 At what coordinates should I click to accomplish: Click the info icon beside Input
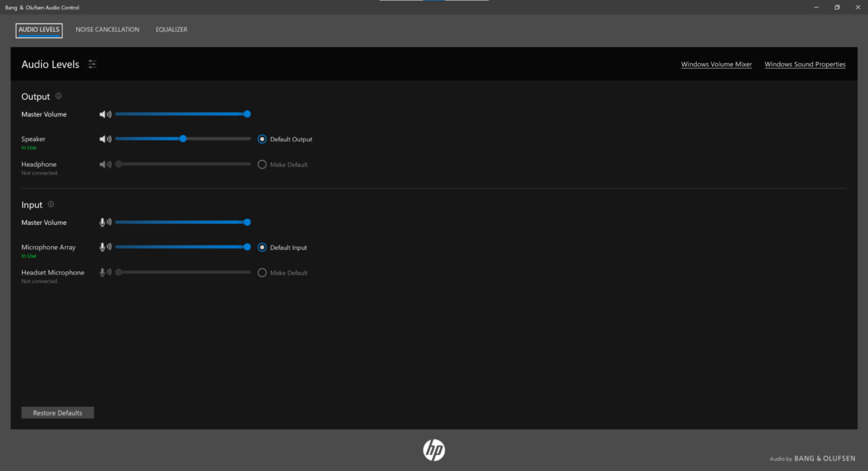(51, 204)
